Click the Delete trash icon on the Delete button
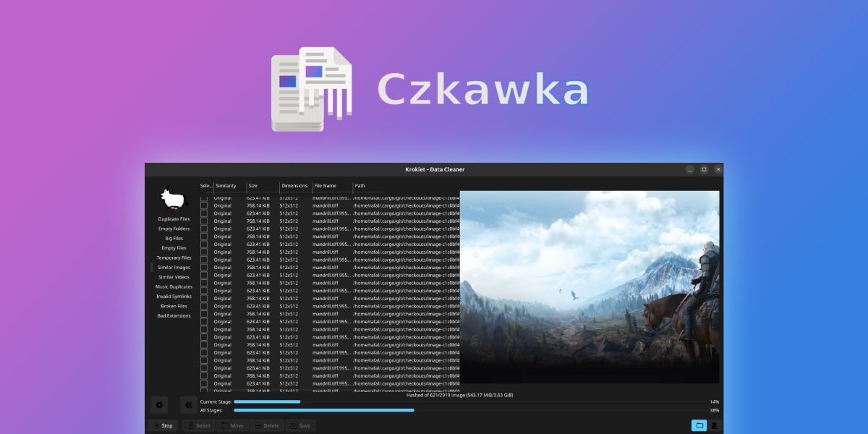This screenshot has width=868, height=434. click(259, 425)
